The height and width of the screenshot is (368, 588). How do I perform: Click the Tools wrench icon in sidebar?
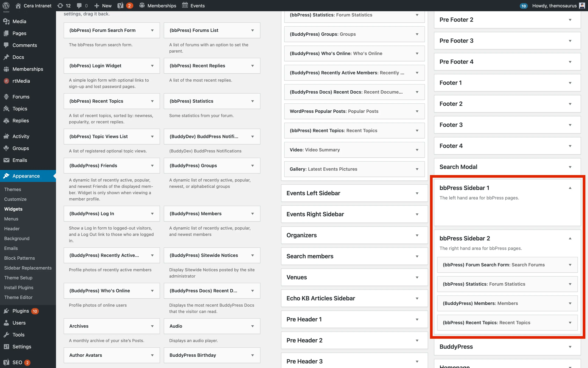tap(6, 335)
